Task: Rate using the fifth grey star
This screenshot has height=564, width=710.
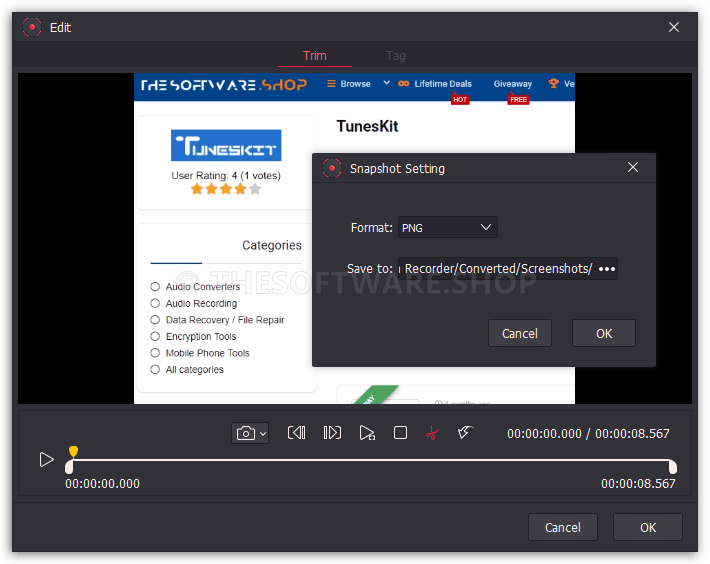Action: click(x=255, y=189)
